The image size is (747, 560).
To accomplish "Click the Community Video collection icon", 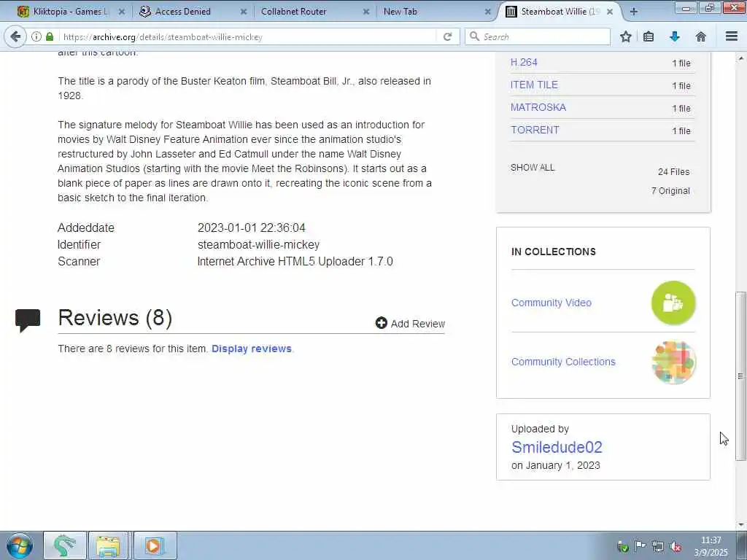I will (x=673, y=303).
